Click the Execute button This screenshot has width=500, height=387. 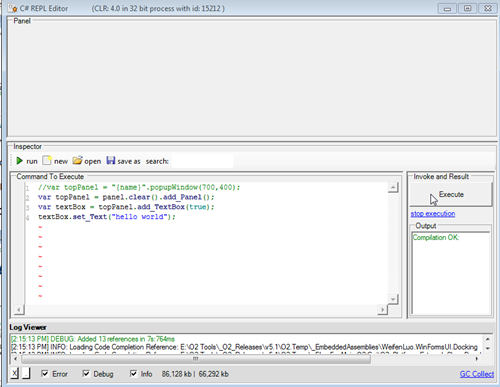pyautogui.click(x=451, y=194)
